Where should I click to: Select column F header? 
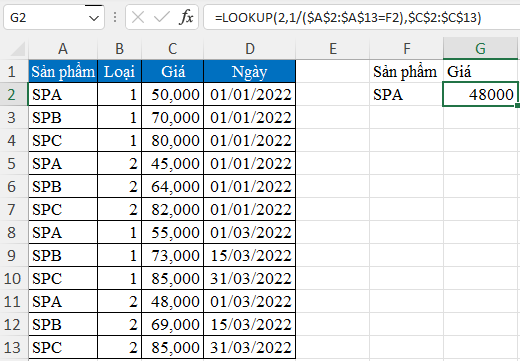pos(406,49)
